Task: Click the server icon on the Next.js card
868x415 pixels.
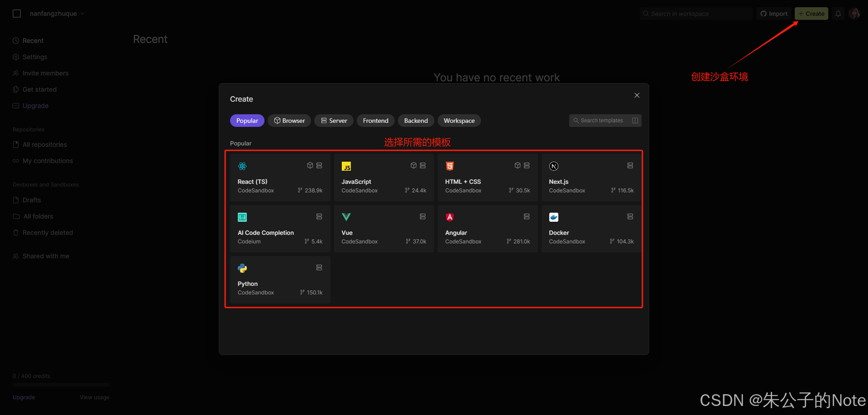Action: click(x=630, y=166)
